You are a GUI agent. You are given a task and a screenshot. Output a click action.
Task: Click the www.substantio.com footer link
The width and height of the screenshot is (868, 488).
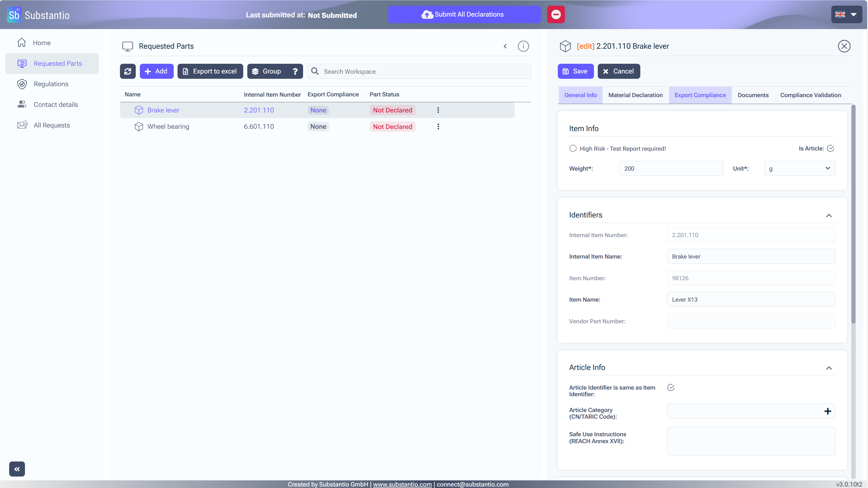(402, 484)
